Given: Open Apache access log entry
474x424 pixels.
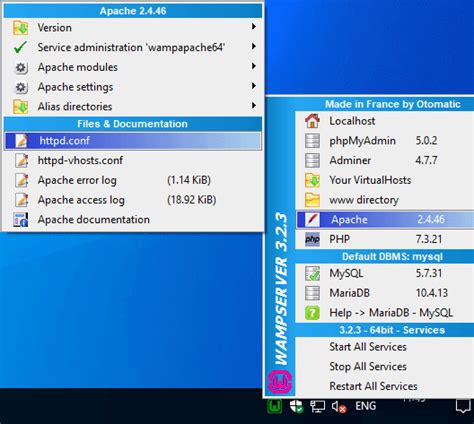Looking at the screenshot, I should pos(133,200).
